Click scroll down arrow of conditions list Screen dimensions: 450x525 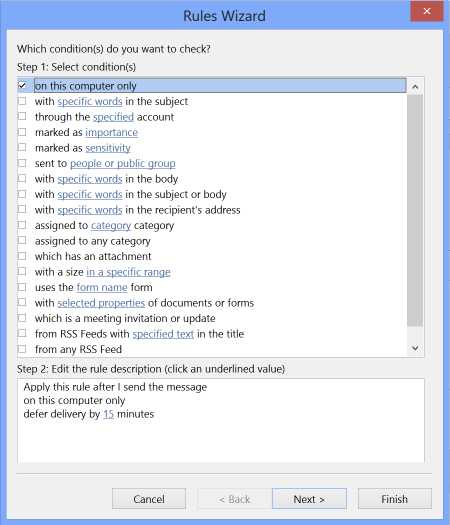415,348
